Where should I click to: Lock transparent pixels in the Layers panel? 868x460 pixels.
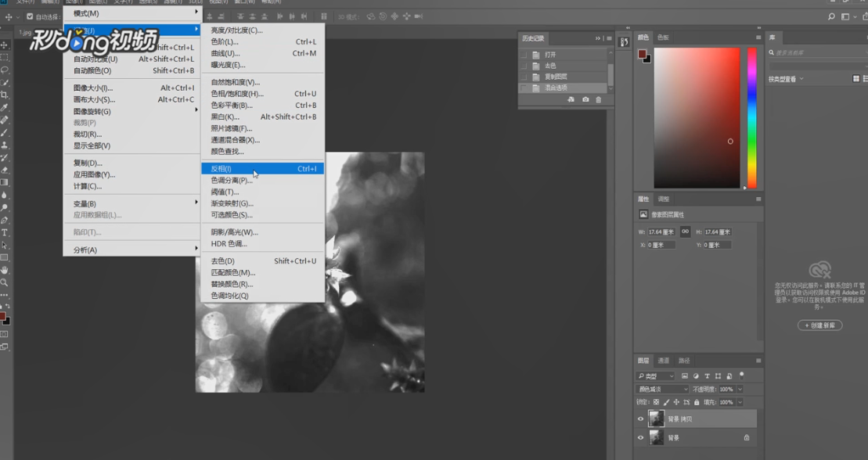[x=655, y=402]
